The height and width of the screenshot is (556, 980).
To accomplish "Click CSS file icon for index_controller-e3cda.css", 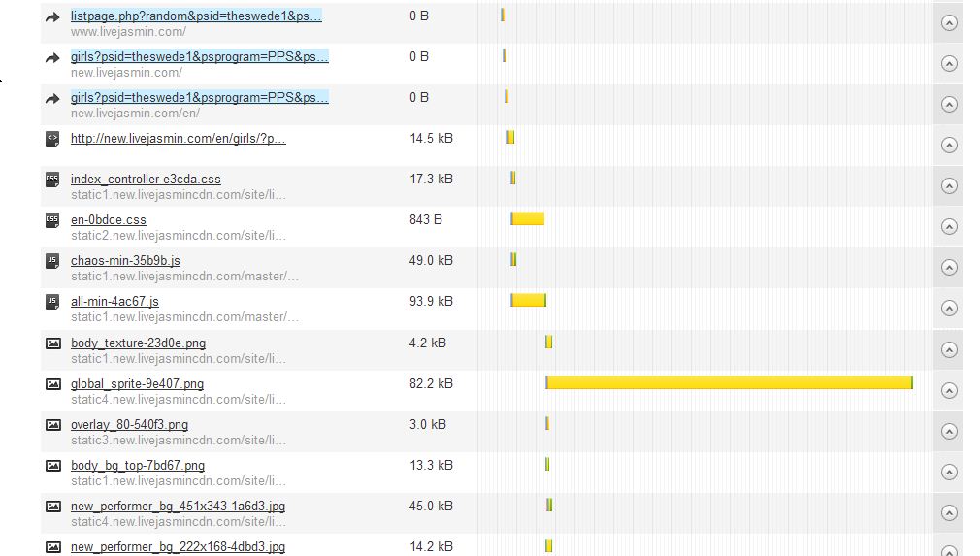I will tap(52, 180).
